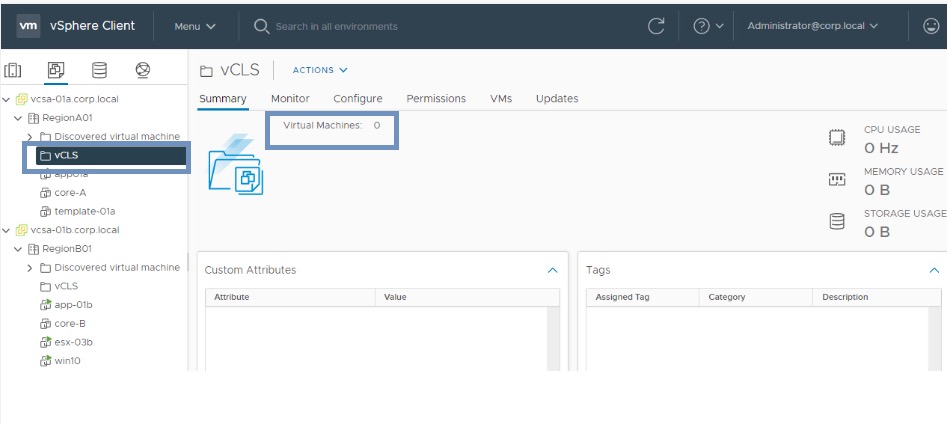Collapse the RegionB01 datacenter node
The image size is (948, 424).
pos(19,249)
